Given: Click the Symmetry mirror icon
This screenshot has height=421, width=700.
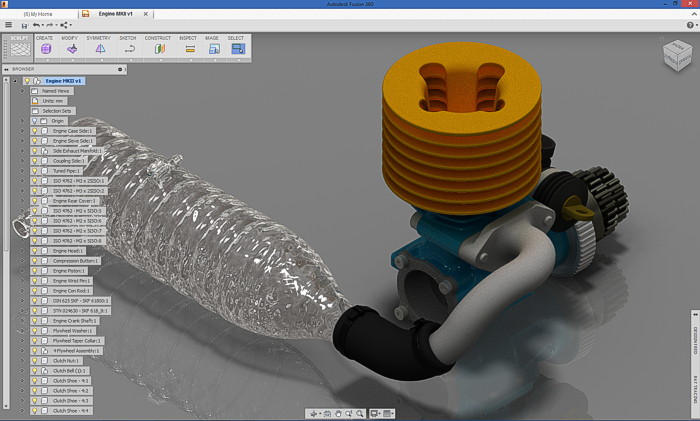Looking at the screenshot, I should point(99,48).
